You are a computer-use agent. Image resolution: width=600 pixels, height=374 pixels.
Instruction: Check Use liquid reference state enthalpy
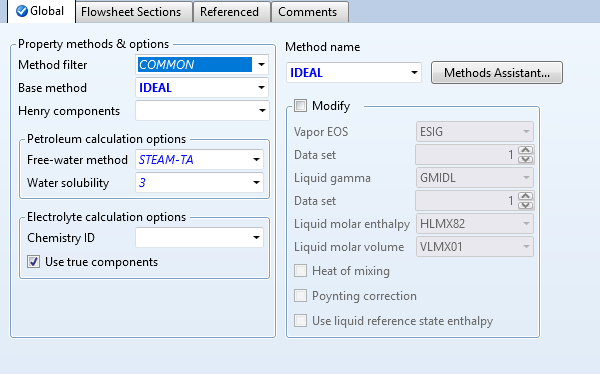(300, 320)
